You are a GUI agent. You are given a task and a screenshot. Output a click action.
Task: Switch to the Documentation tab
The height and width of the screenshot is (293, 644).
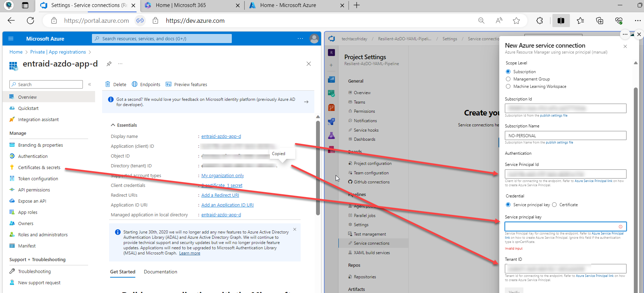(160, 272)
